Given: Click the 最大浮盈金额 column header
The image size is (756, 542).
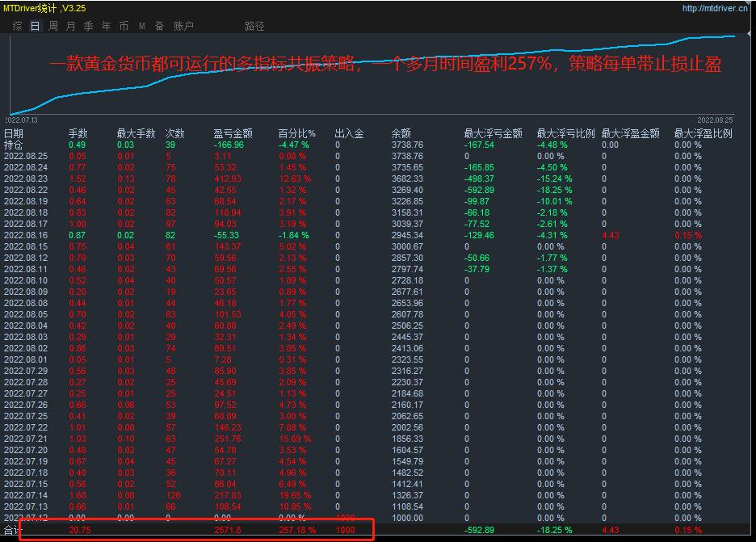Looking at the screenshot, I should tap(631, 133).
